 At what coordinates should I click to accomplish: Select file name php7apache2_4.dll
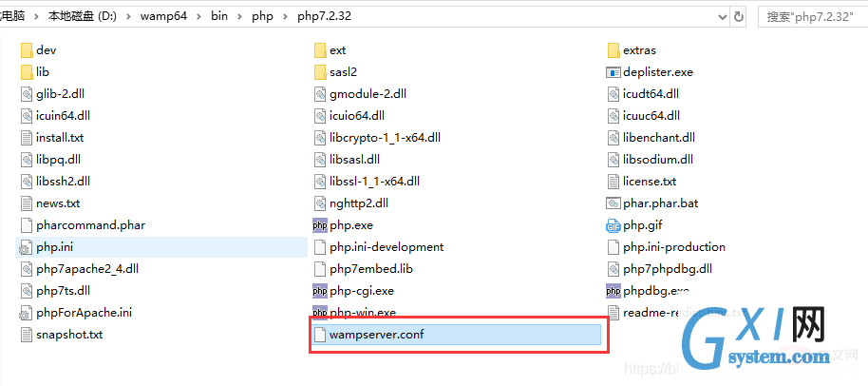[87, 269]
